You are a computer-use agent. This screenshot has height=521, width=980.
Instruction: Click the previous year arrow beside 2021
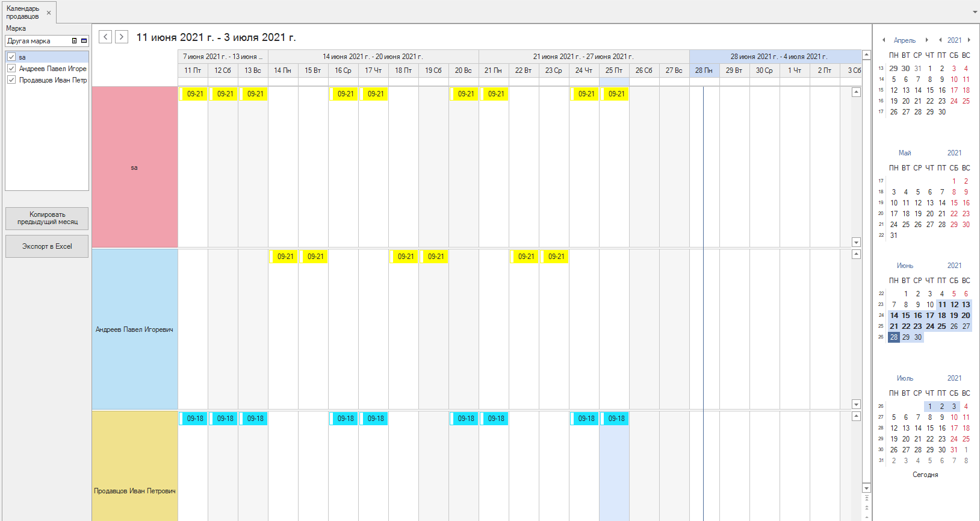click(940, 40)
